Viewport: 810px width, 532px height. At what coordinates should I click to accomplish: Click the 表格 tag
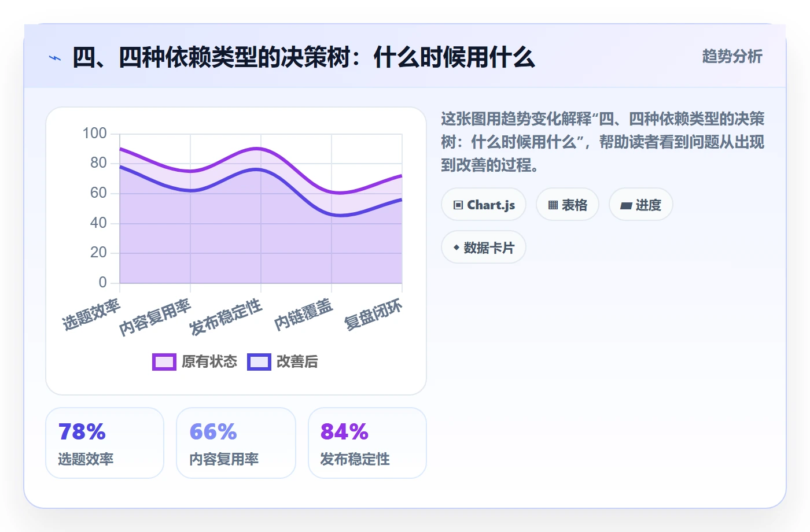568,204
